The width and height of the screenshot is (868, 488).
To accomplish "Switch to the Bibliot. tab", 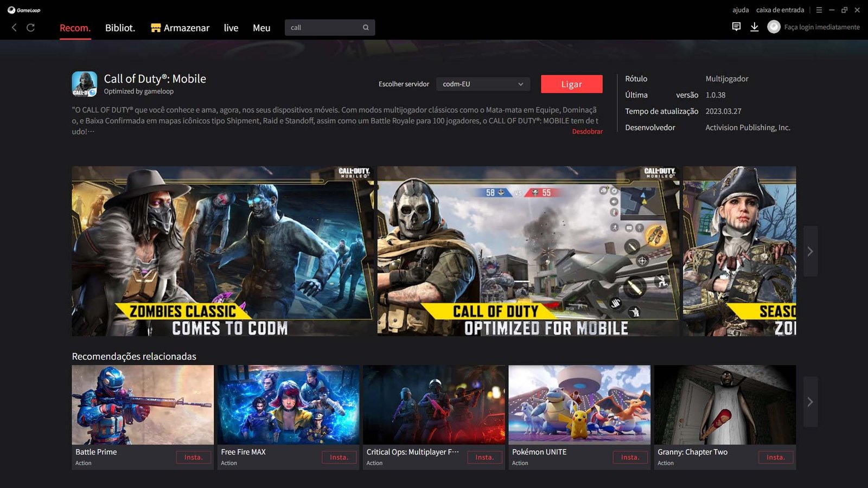I will click(120, 28).
